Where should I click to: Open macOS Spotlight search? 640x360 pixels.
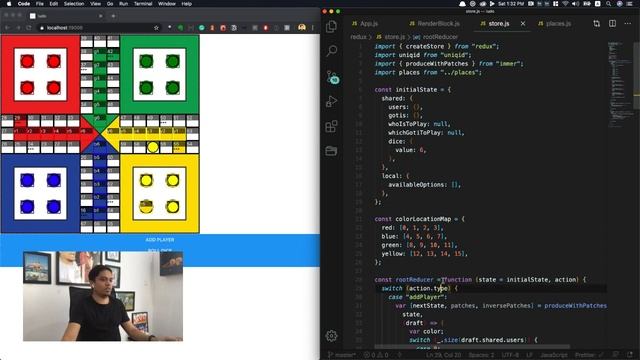pos(608,4)
